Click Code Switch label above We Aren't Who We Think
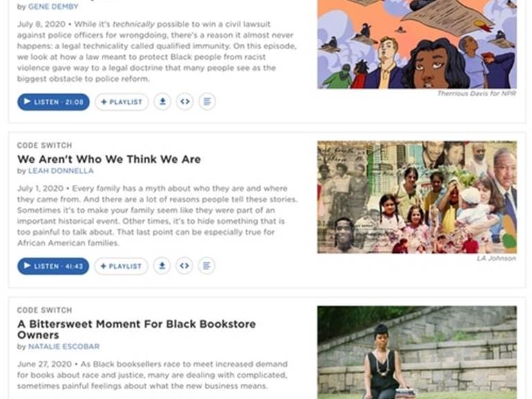532x399 pixels. coord(44,145)
